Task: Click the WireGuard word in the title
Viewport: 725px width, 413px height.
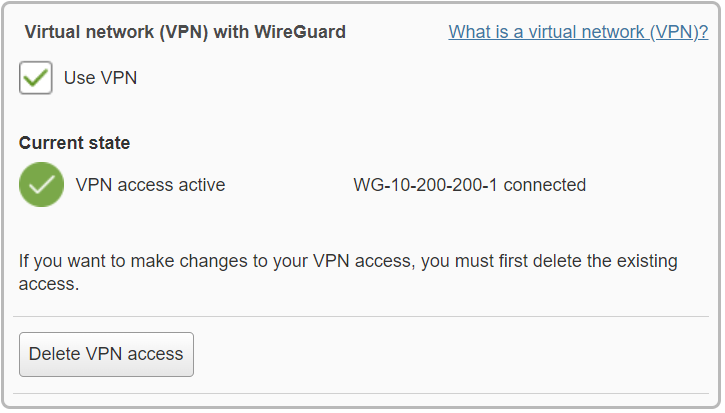Action: pyautogui.click(x=300, y=32)
